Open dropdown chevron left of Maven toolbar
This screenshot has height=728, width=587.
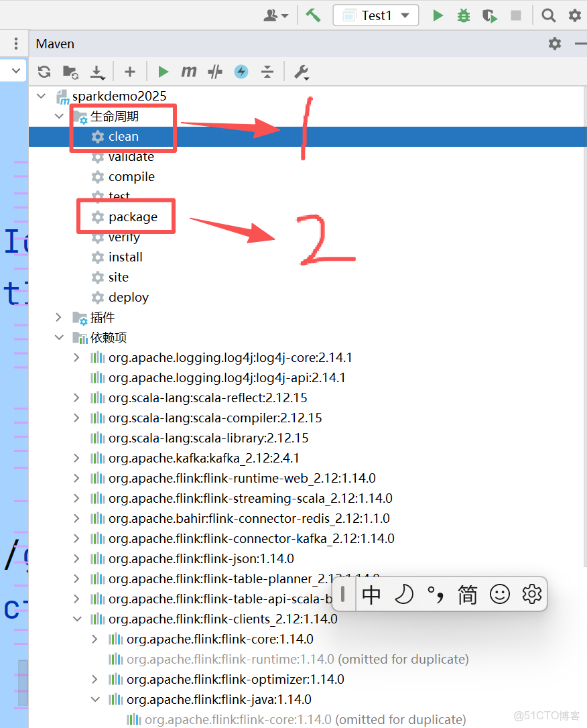[16, 70]
